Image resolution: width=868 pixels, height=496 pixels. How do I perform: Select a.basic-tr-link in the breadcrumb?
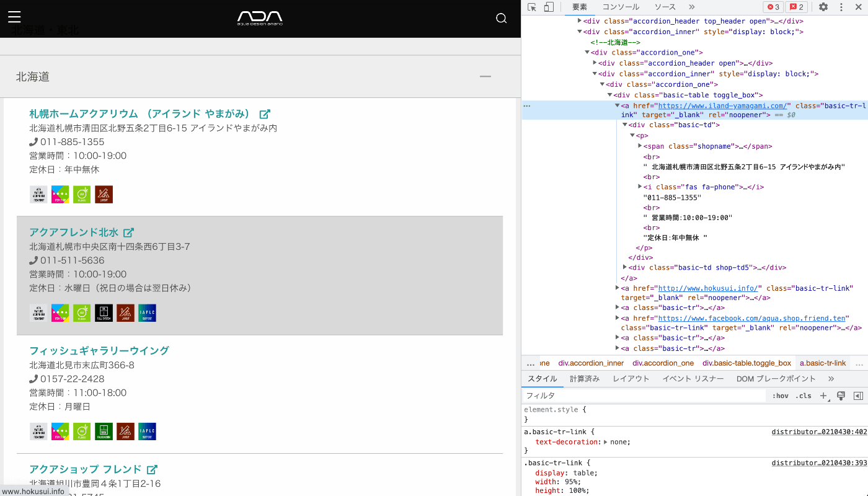coord(823,363)
